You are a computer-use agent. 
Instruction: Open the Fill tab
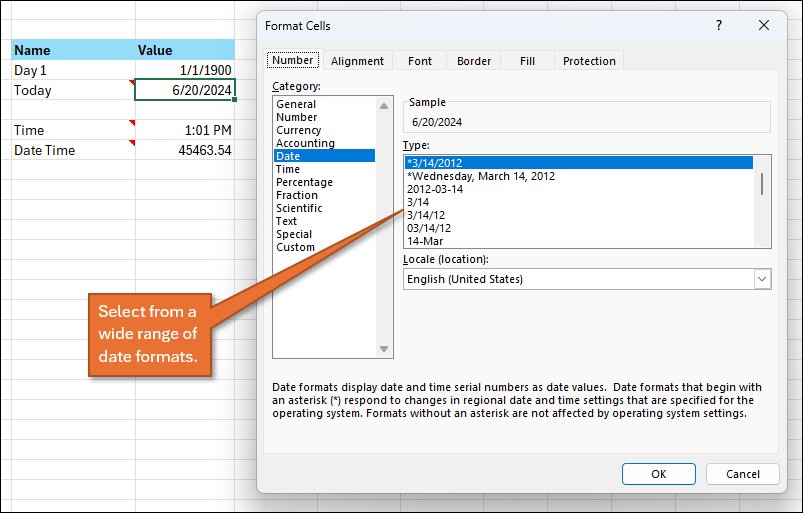[x=527, y=61]
